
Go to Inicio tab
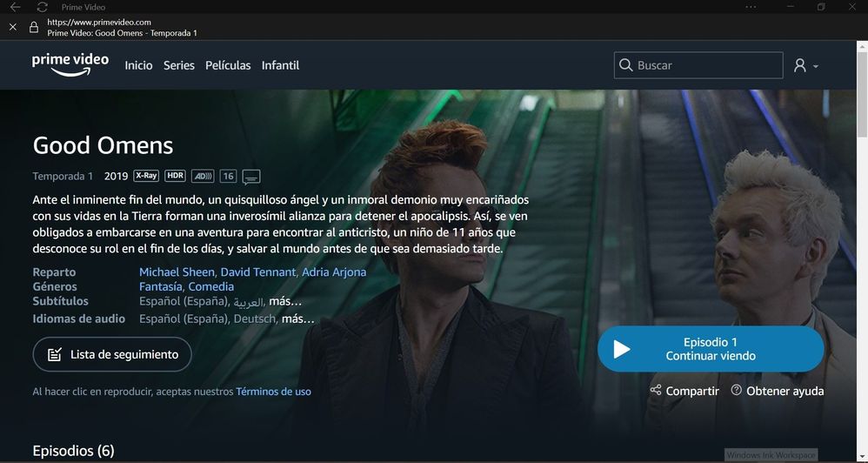138,65
